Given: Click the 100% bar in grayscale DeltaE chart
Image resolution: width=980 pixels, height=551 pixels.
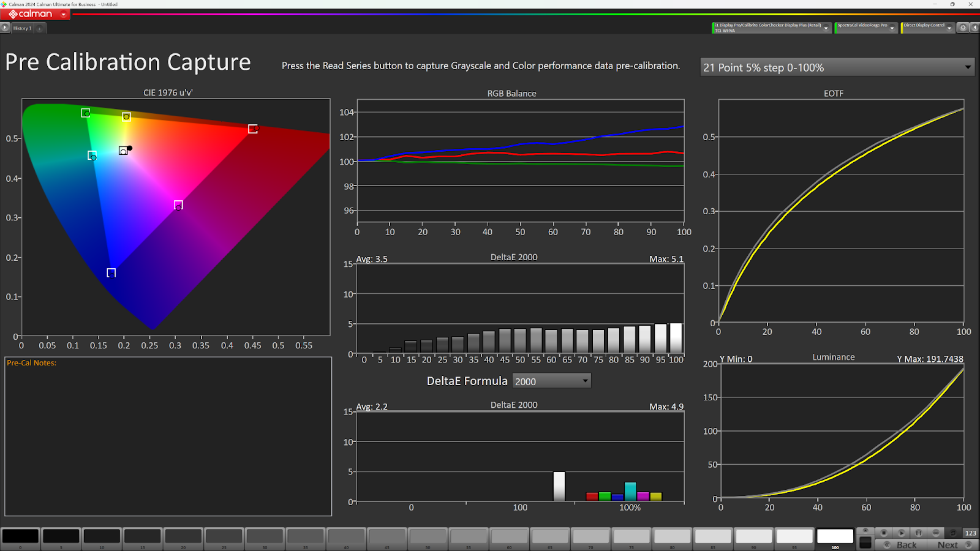Looking at the screenshot, I should tap(676, 339).
